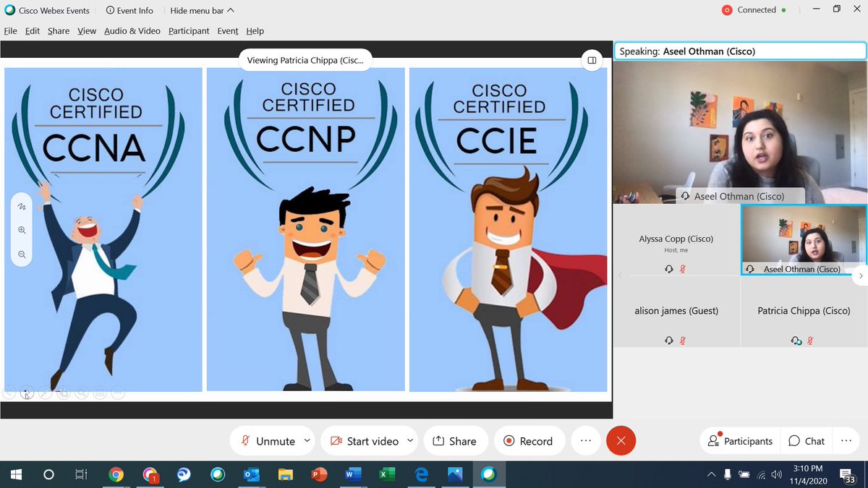This screenshot has width=868, height=488.
Task: Open Excel from the taskbar
Action: (x=387, y=475)
